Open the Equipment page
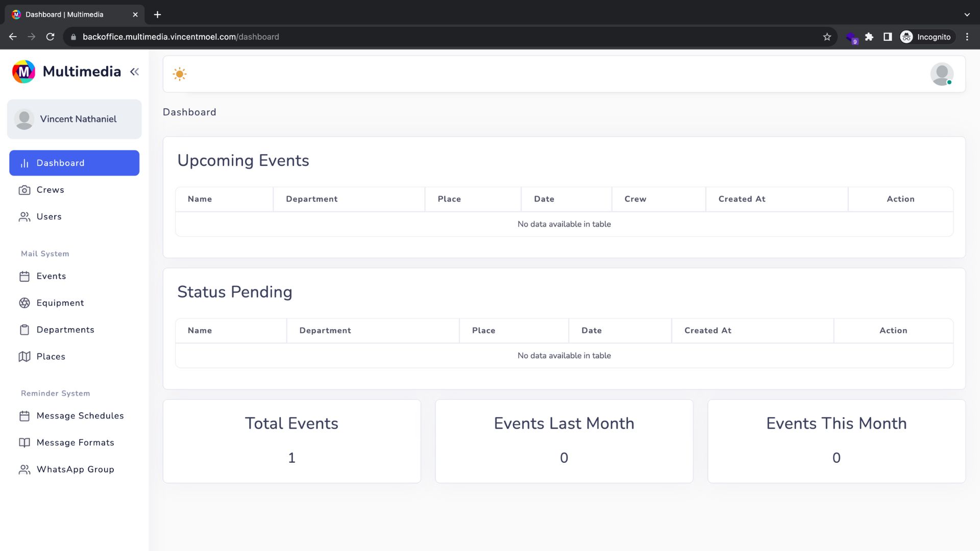The width and height of the screenshot is (980, 551). point(60,303)
